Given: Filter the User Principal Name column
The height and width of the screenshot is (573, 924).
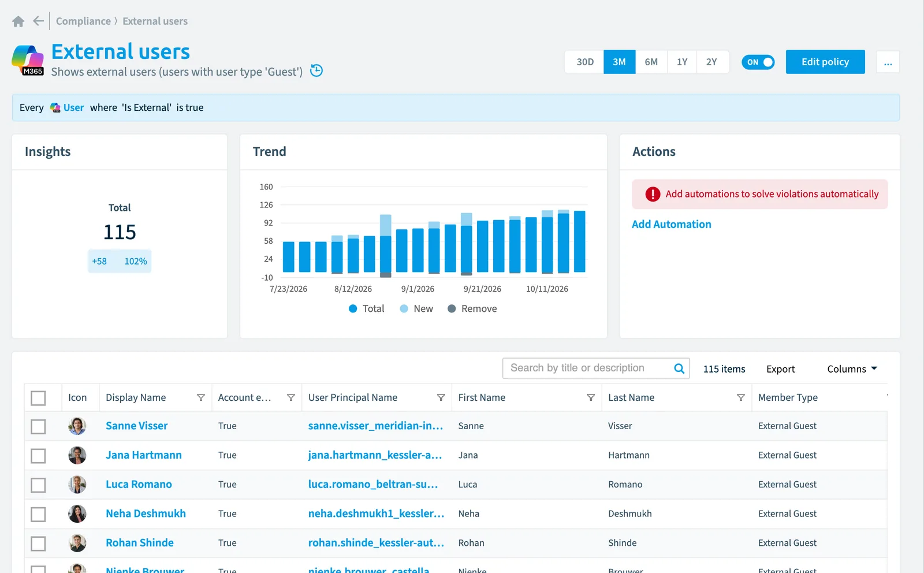Looking at the screenshot, I should click(x=441, y=397).
